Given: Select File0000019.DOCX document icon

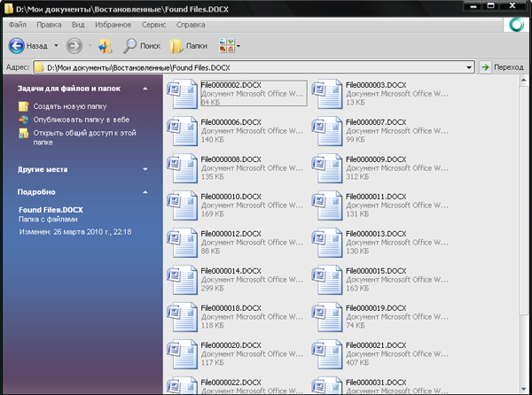Looking at the screenshot, I should point(327,317).
